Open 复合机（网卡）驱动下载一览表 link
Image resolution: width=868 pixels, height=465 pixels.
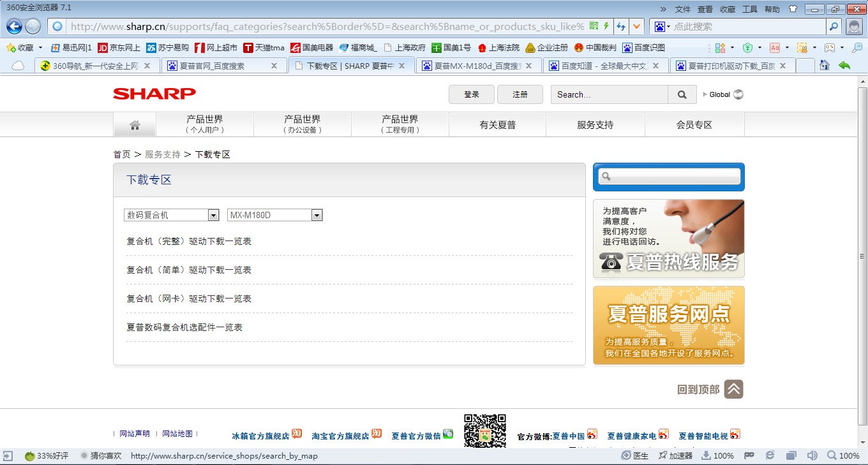point(189,299)
